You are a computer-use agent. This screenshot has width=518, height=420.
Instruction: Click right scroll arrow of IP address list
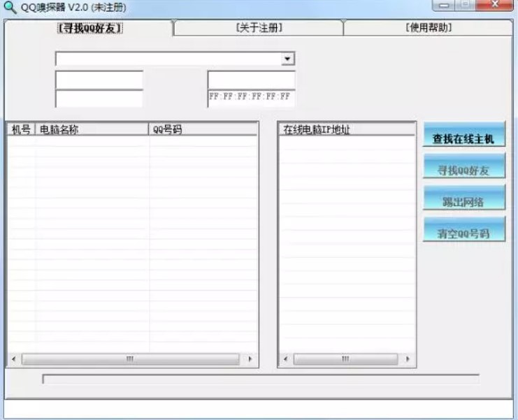pos(408,359)
